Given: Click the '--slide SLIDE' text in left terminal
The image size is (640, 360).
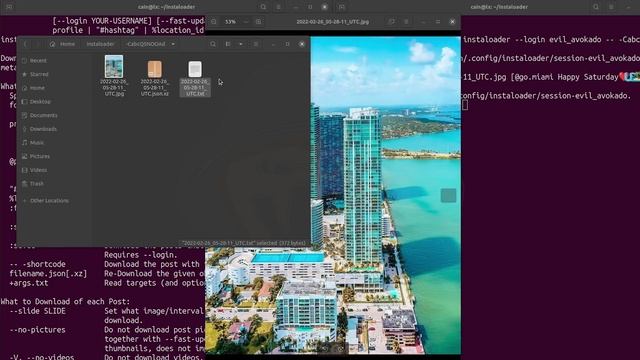Looking at the screenshot, I should point(38,311).
